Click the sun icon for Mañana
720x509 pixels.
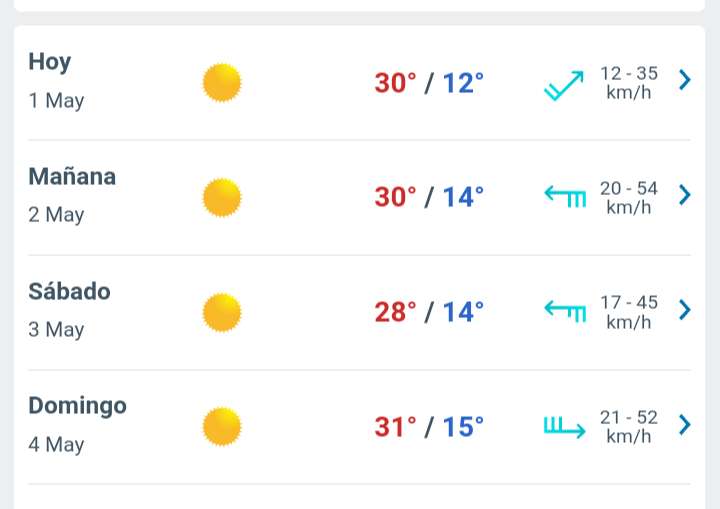(x=222, y=197)
